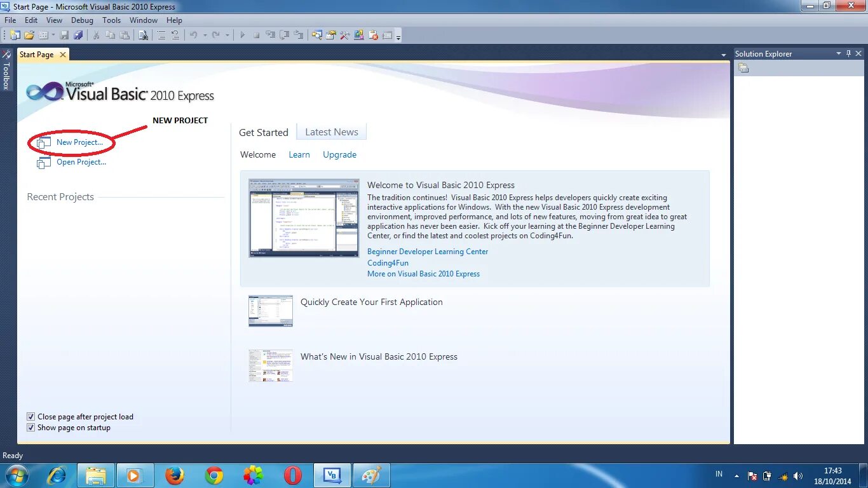Viewport: 868px width, 488px height.
Task: Open the Windows Start menu orb
Action: click(x=17, y=475)
